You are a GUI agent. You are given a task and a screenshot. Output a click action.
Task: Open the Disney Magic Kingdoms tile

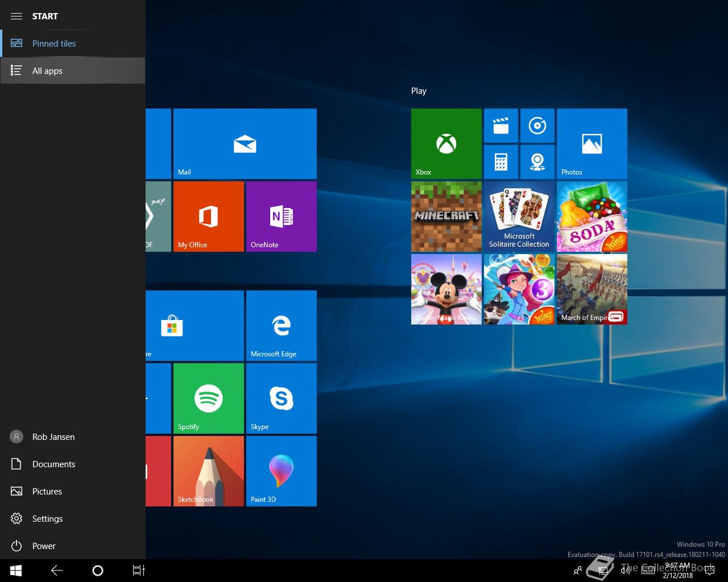click(446, 289)
